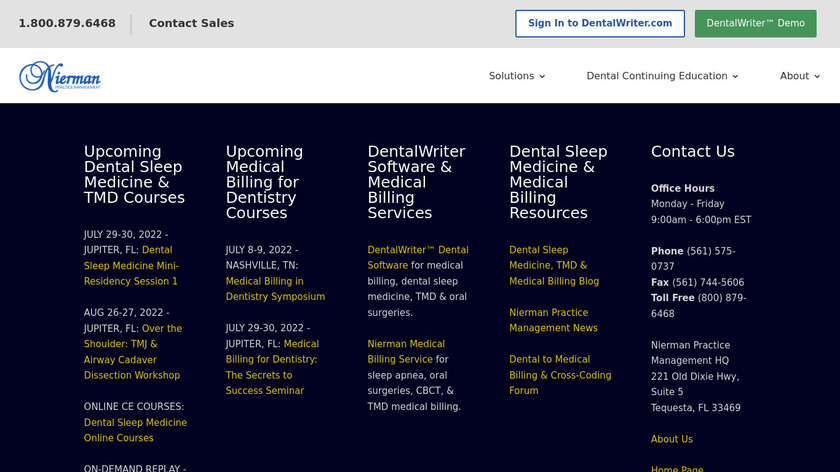
Task: Click Sign In to DentalWriter.com button
Action: tap(600, 24)
